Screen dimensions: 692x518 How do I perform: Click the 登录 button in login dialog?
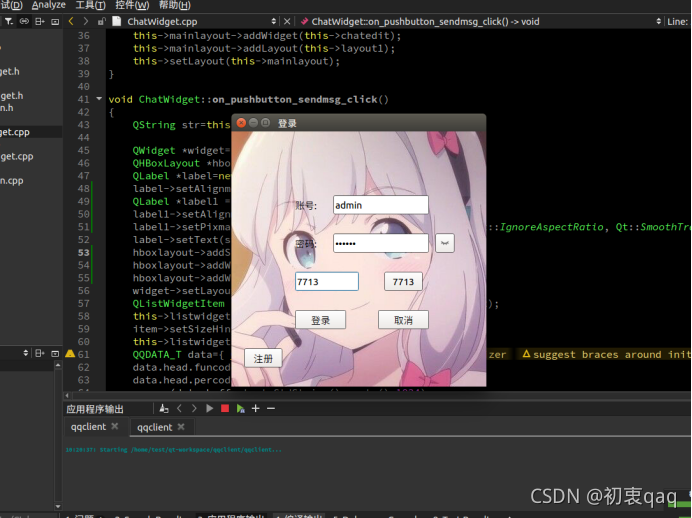click(320, 320)
